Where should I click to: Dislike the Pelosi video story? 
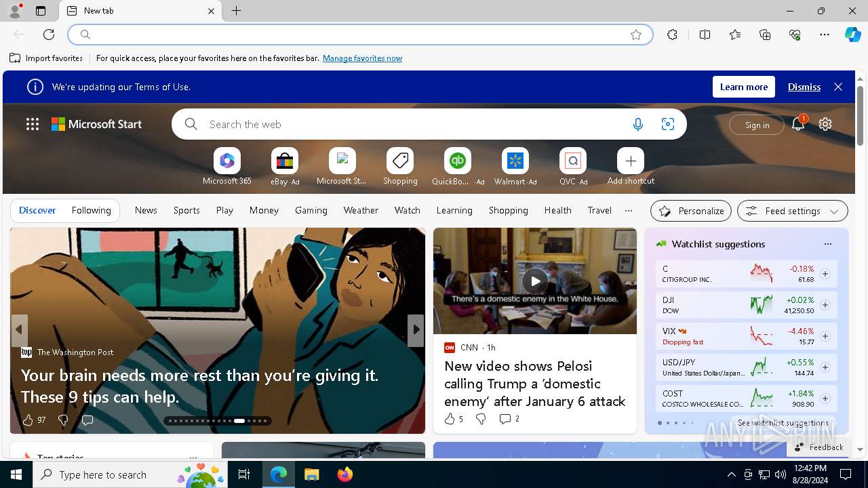(481, 419)
